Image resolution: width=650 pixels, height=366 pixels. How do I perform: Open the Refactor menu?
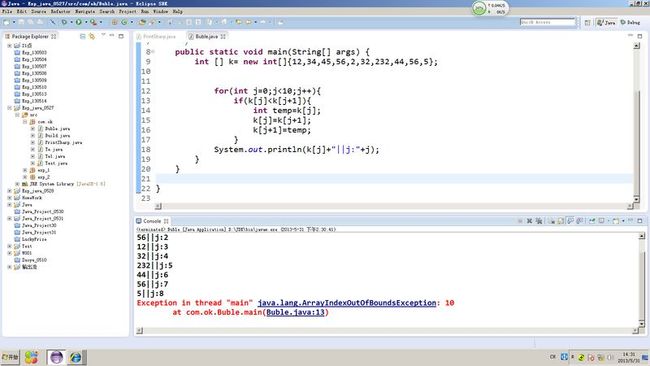point(61,12)
